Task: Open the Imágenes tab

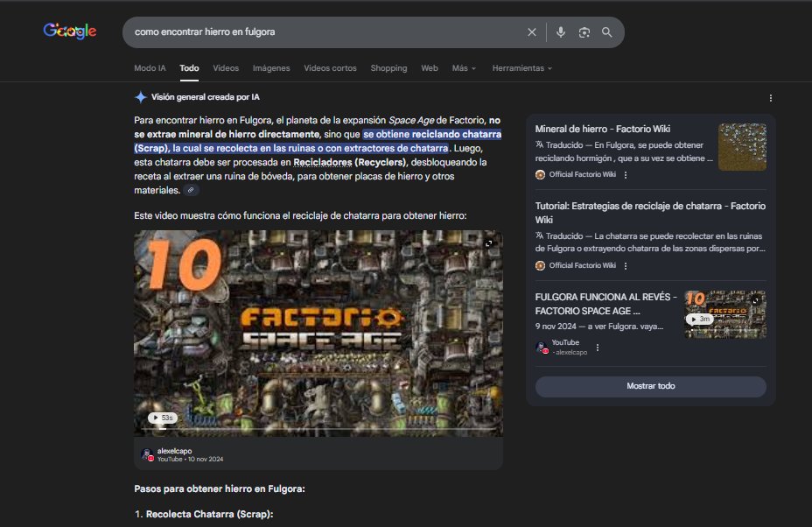Action: (x=271, y=68)
